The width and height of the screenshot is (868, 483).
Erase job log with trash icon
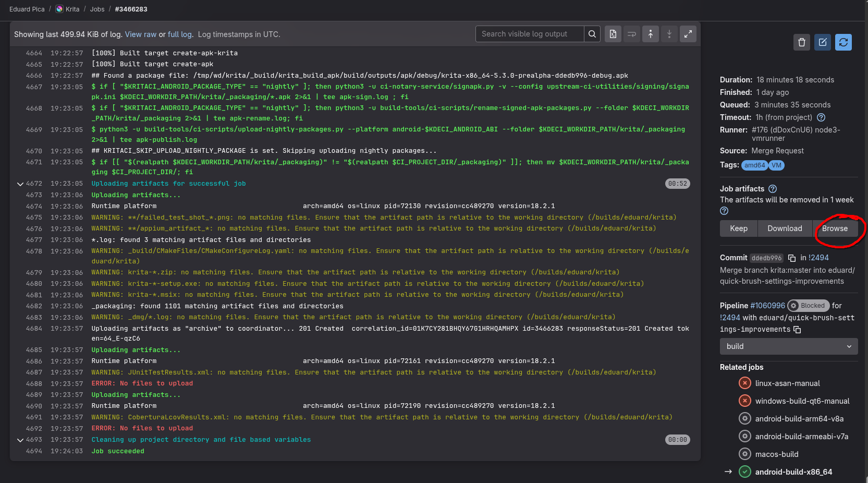pos(802,42)
